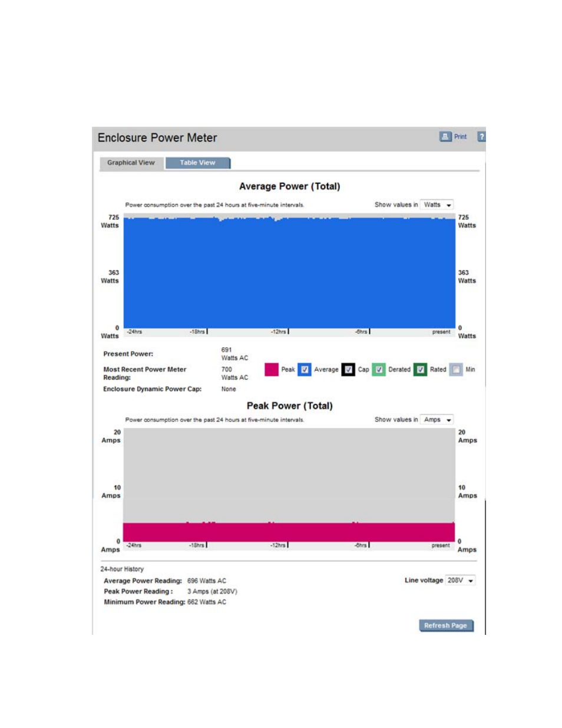Toggle the light green Derated checkbox
Screen dimensions: 562x728
coord(379,370)
